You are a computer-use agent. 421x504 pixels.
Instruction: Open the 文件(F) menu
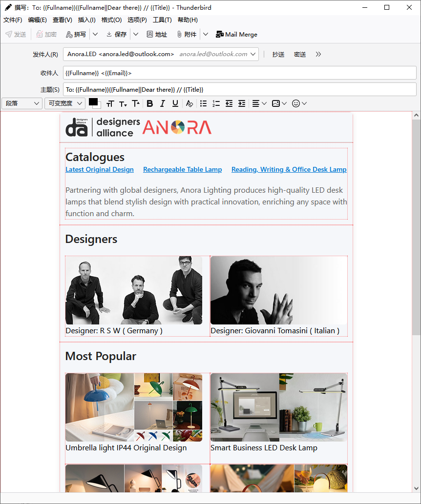pos(13,20)
